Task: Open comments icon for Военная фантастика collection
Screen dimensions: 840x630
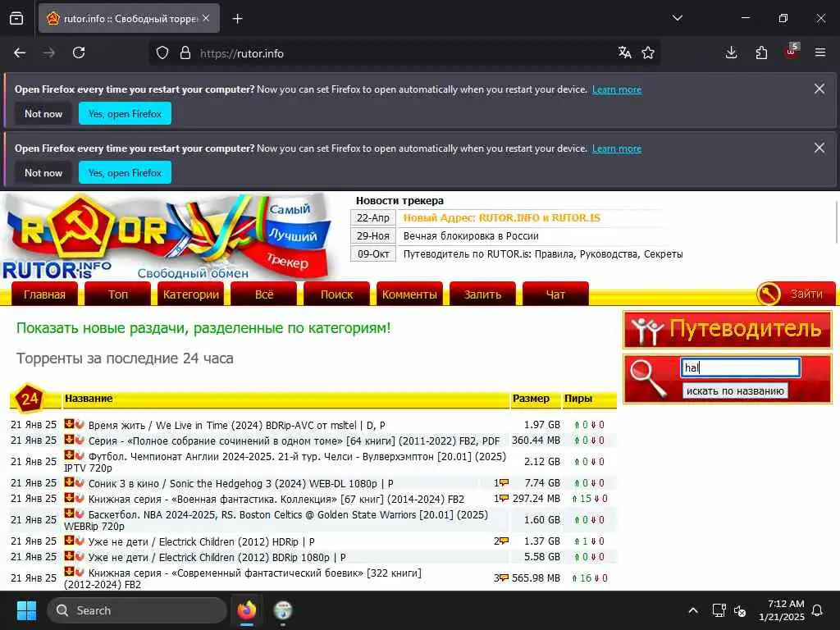Action: (504, 498)
